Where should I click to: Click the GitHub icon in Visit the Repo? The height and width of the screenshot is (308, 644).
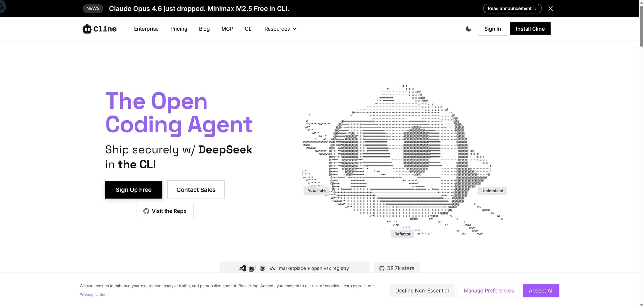click(146, 211)
